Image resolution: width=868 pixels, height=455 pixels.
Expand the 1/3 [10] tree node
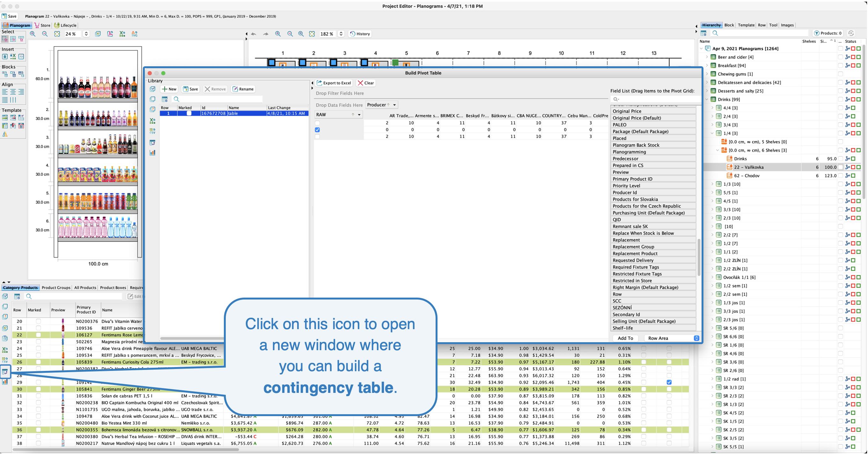pyautogui.click(x=712, y=184)
